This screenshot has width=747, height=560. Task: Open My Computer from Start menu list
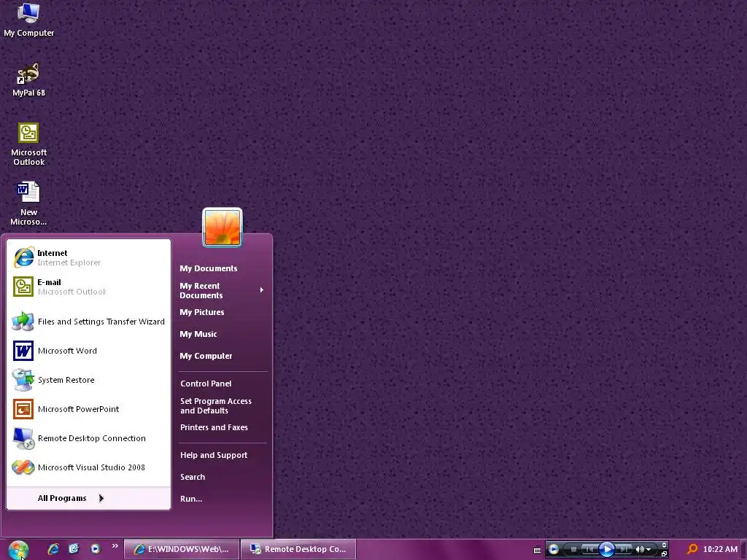click(x=206, y=356)
